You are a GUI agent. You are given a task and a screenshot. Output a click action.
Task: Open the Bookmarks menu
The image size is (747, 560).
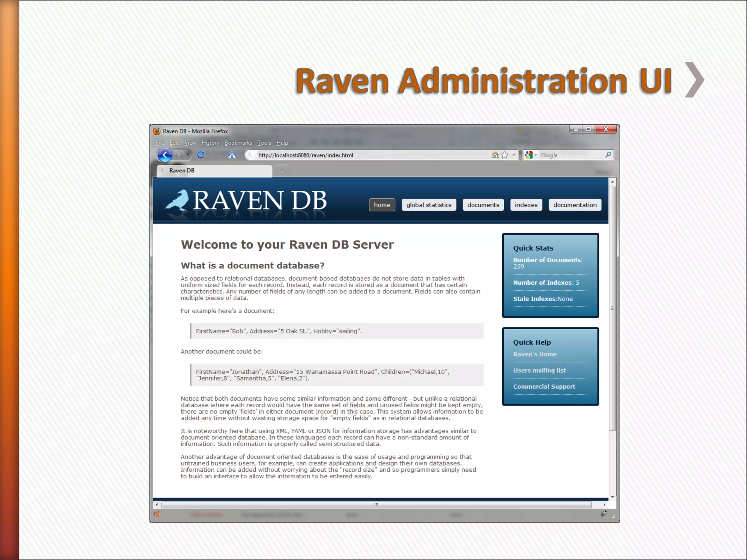coord(238,143)
